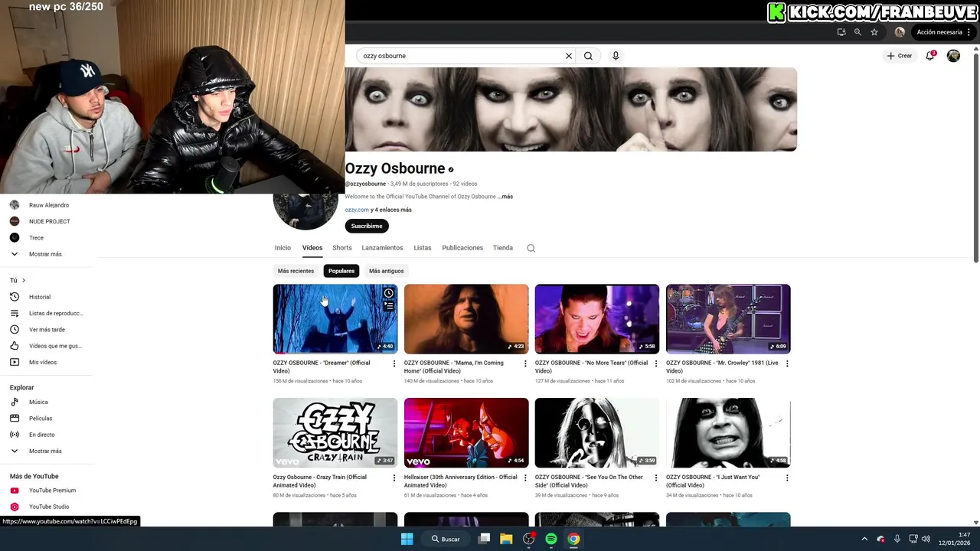Open Spotify from the taskbar
The height and width of the screenshot is (551, 980).
(x=551, y=539)
